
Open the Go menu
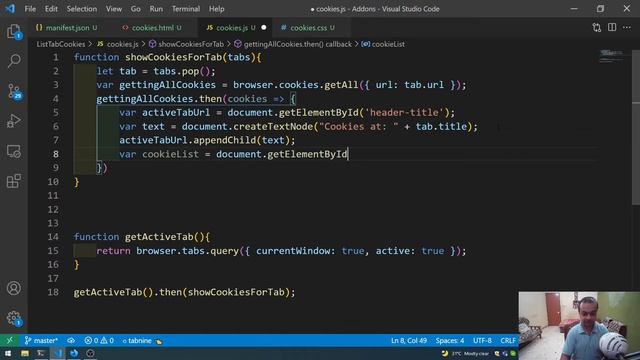[x=136, y=9]
